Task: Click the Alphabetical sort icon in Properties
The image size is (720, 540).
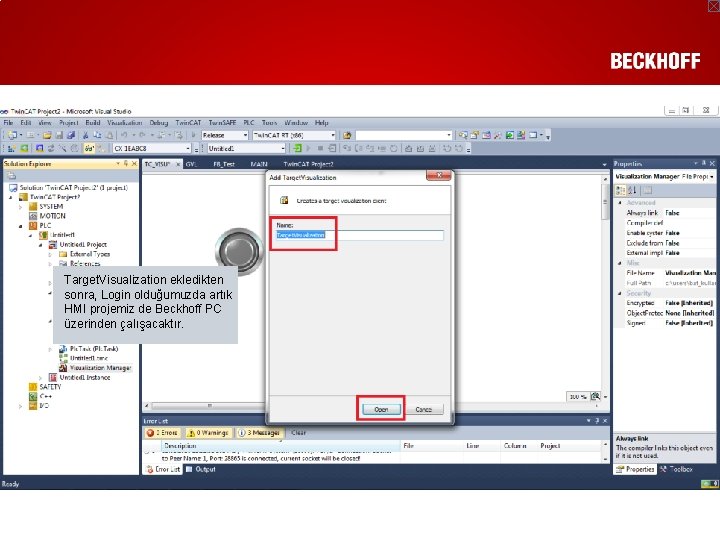Action: 632,190
